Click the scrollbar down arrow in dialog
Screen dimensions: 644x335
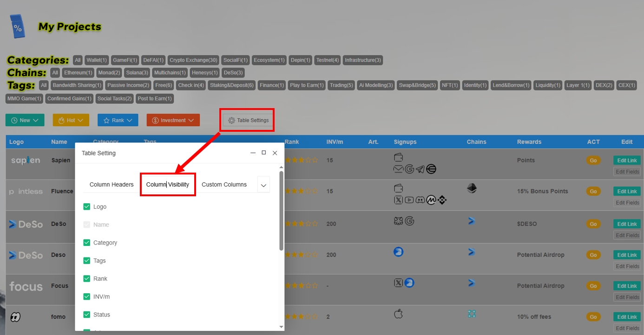coord(281,327)
